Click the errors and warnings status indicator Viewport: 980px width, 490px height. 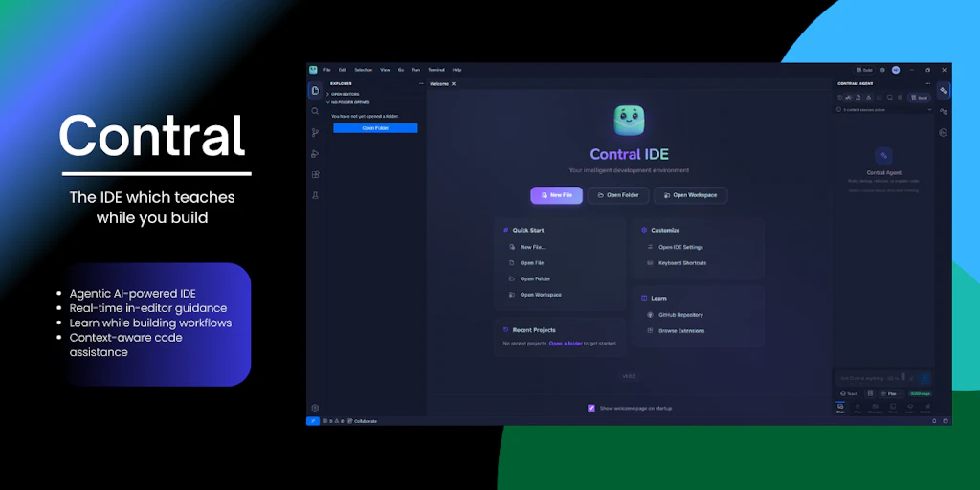(332, 421)
